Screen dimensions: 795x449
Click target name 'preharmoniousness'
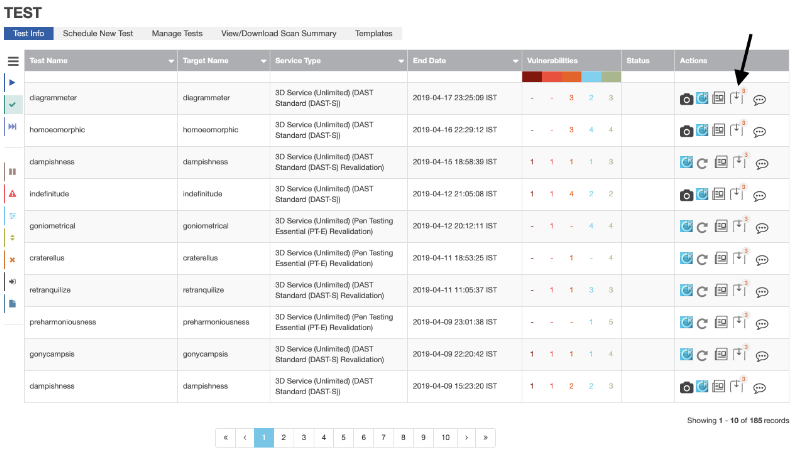(x=216, y=322)
